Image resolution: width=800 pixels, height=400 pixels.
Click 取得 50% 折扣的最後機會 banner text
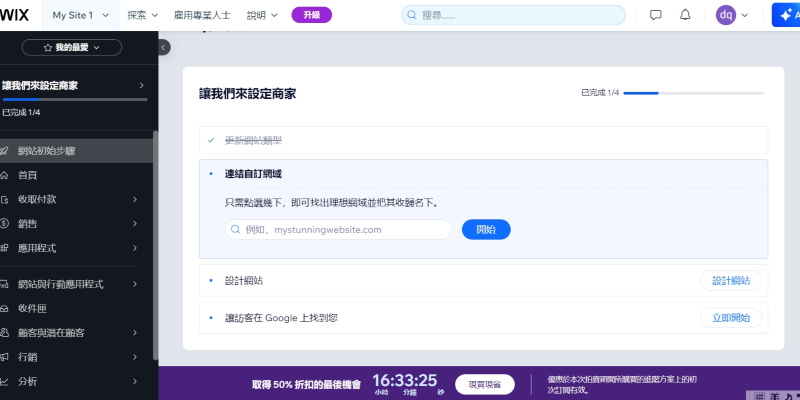coord(306,385)
